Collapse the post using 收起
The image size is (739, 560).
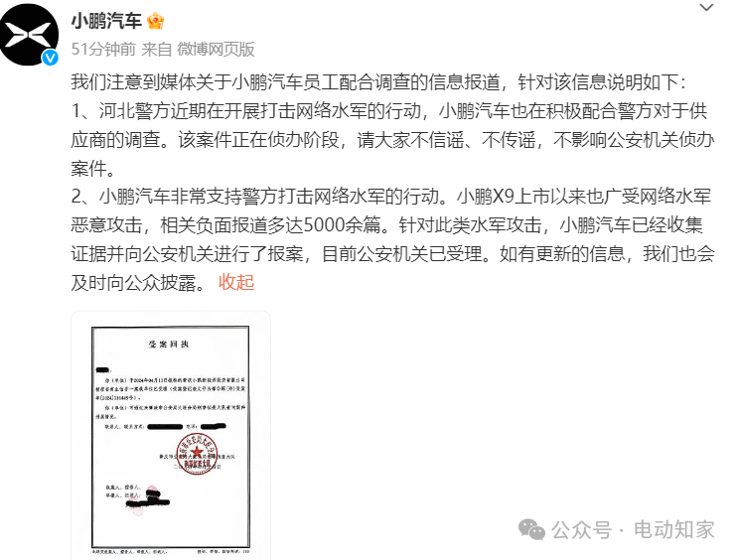coord(236,282)
